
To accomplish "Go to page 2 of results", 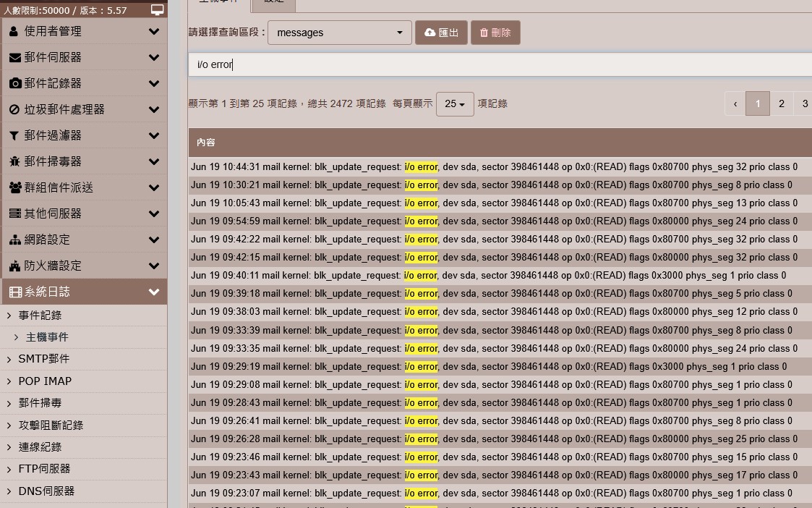I will coord(781,104).
